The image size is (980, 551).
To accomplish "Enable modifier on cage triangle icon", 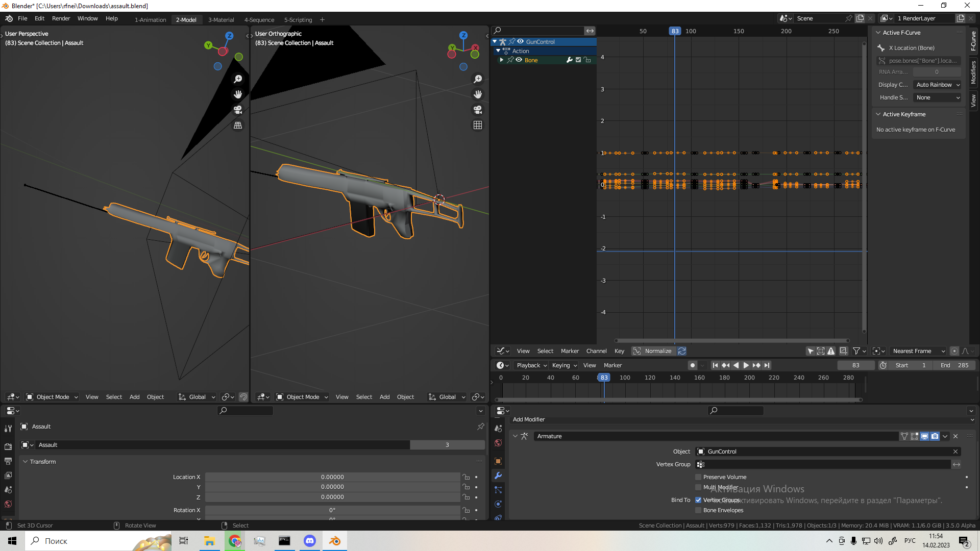I will coord(904,436).
